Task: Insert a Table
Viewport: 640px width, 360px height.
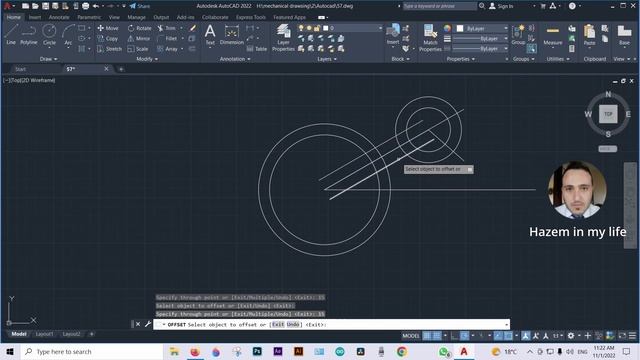Action: tap(257, 49)
